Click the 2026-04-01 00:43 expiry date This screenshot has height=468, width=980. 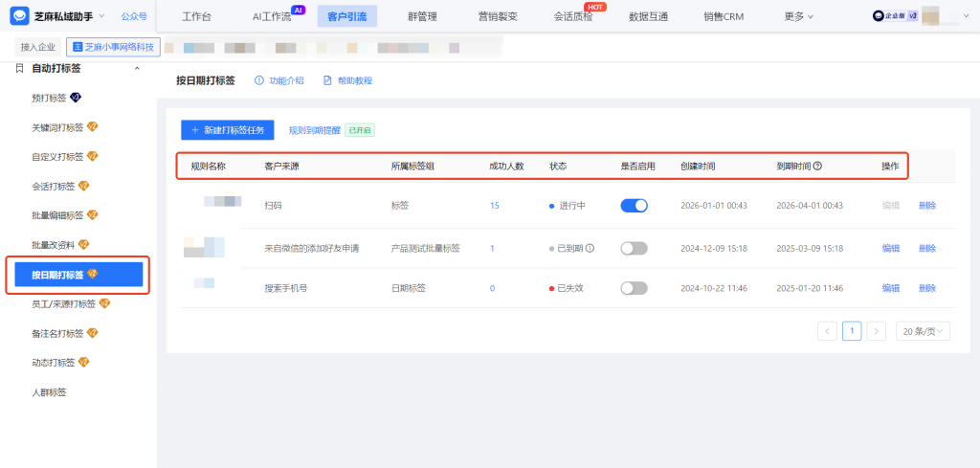(810, 206)
